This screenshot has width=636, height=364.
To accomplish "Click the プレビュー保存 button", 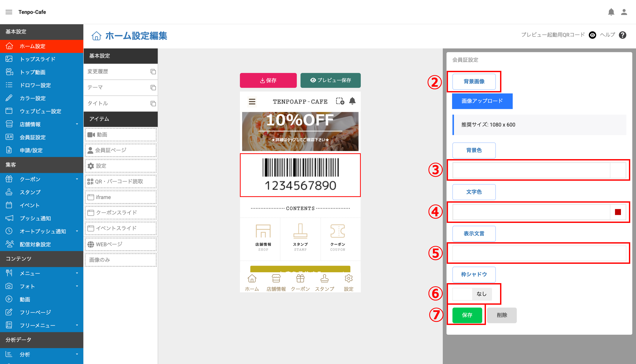I will [330, 80].
